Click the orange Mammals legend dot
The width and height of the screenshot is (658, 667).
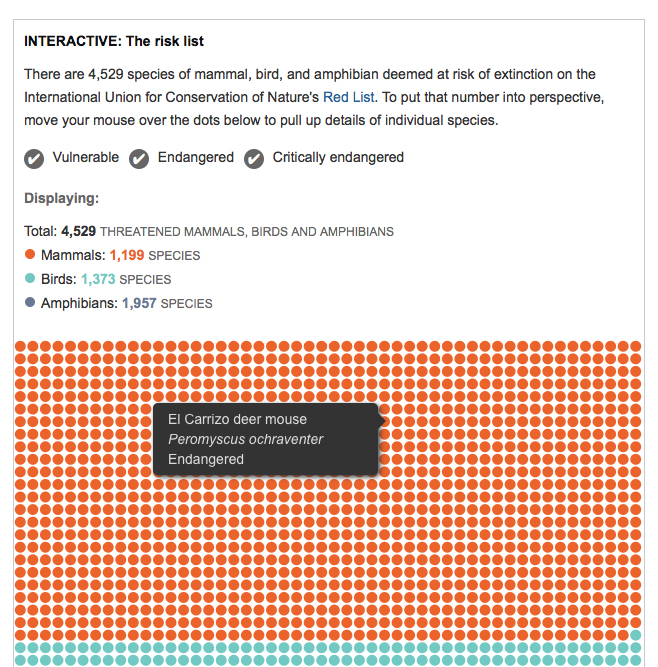click(30, 255)
